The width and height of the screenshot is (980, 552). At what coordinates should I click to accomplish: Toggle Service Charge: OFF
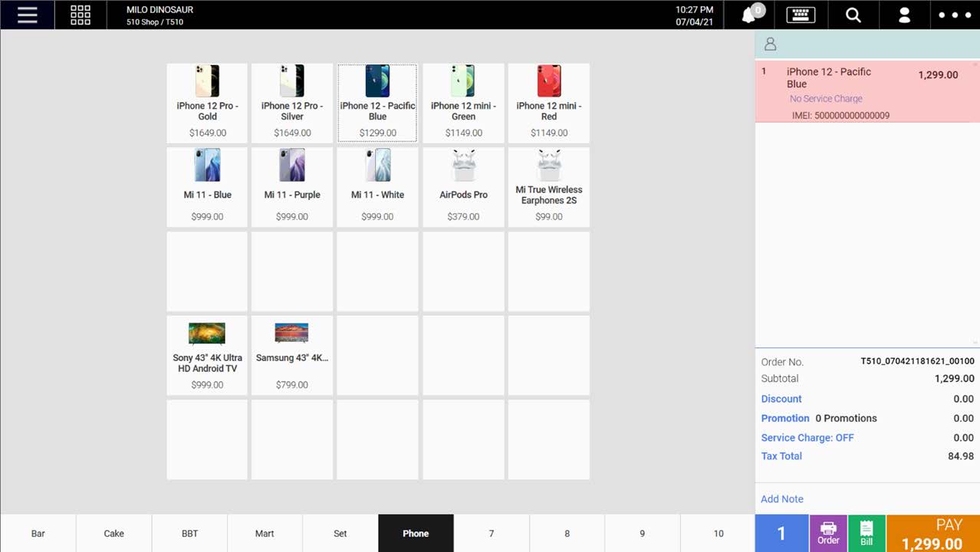[807, 437]
